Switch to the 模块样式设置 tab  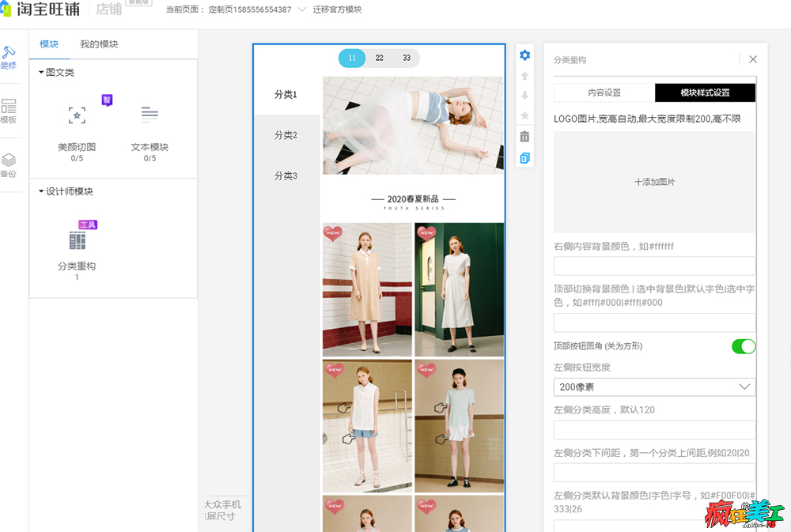(706, 92)
